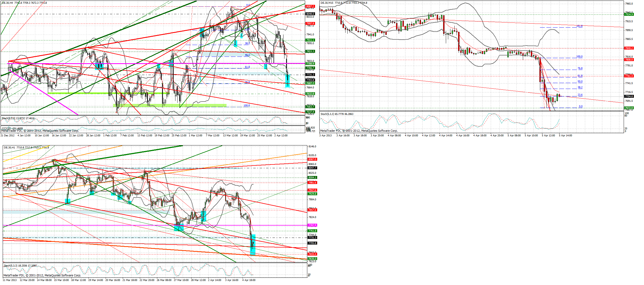The image size is (644, 285).
Task: Click Fibonacci 100.0 label on M15 chart
Action: tap(579, 57)
